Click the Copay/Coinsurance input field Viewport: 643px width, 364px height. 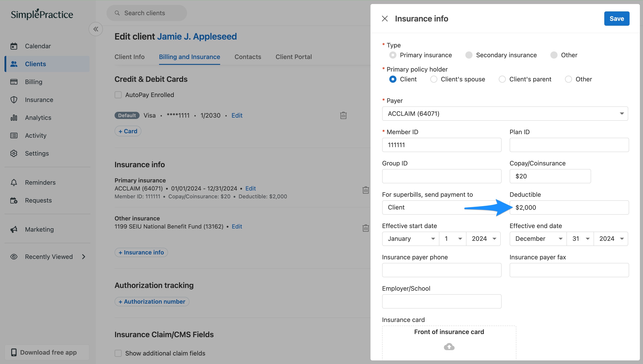[x=550, y=176]
